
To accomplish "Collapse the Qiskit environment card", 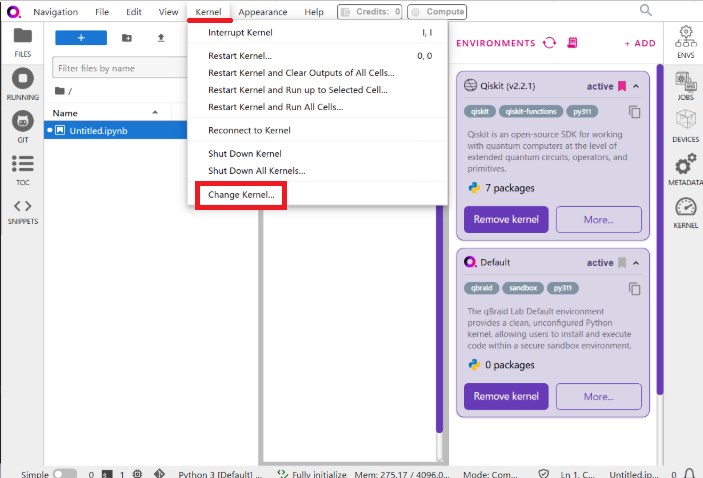I will pyautogui.click(x=636, y=86).
